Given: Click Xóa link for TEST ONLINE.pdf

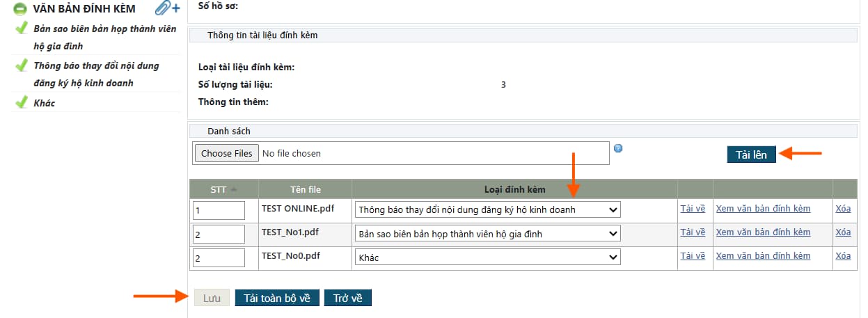Looking at the screenshot, I should coord(843,208).
